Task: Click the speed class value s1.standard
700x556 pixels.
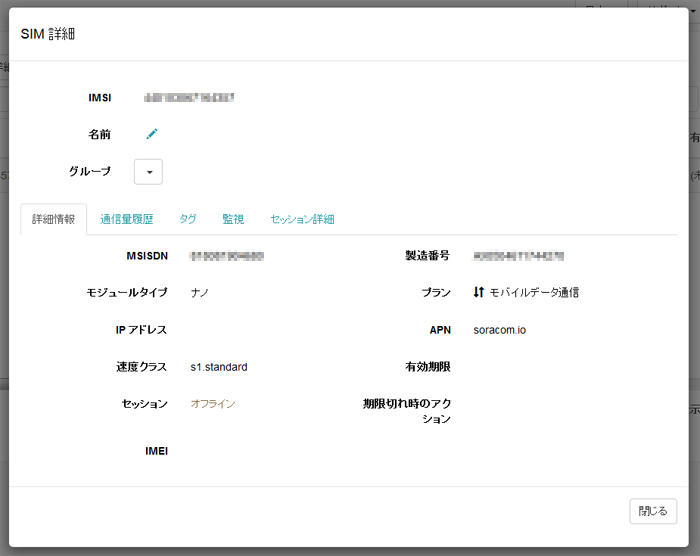Action: coord(219,367)
